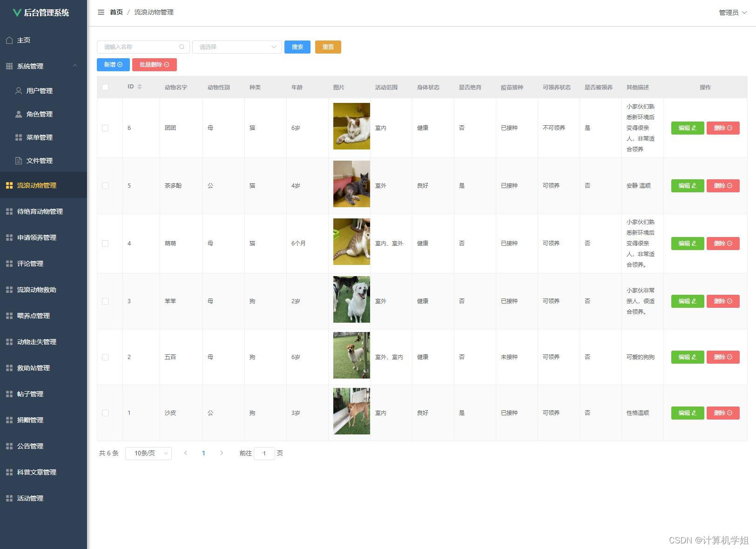Toggle the select-all checkbox in table header

tap(105, 87)
